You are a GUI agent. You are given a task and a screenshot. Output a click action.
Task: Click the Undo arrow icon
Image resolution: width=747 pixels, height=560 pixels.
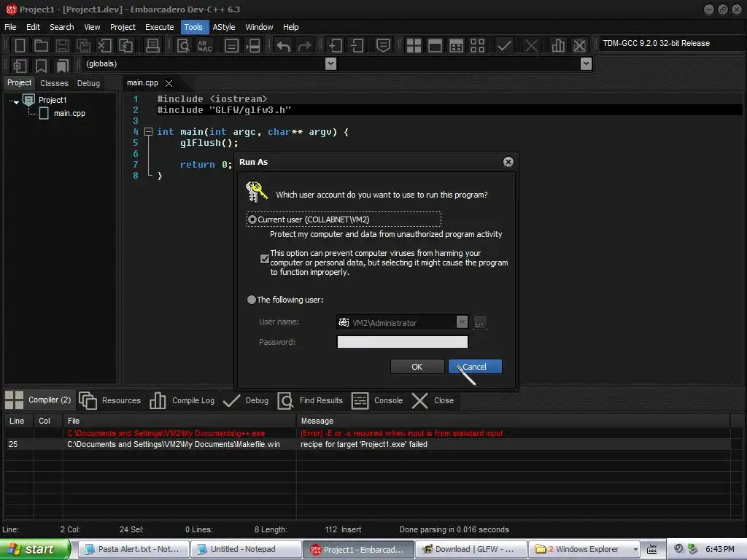(x=284, y=46)
